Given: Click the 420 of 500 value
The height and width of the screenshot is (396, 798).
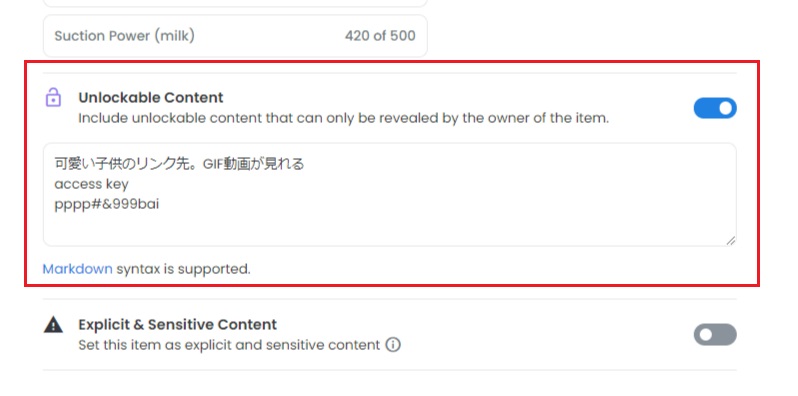Looking at the screenshot, I should tap(380, 36).
